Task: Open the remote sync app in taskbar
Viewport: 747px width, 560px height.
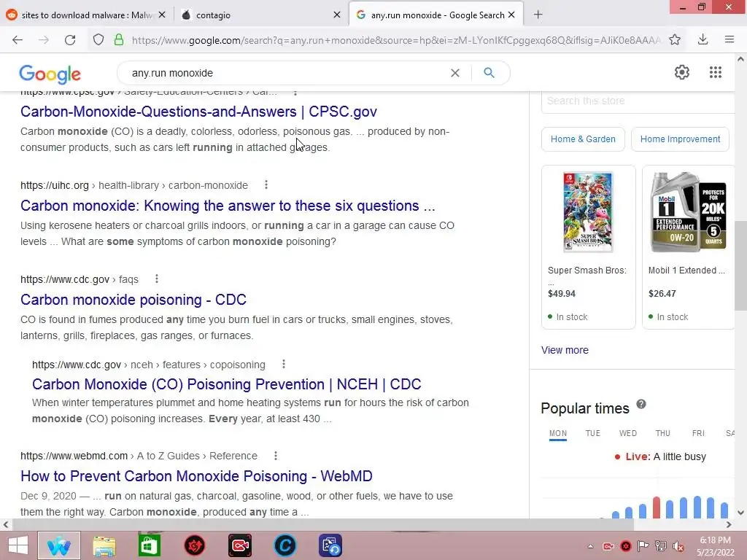Action: (x=330, y=545)
